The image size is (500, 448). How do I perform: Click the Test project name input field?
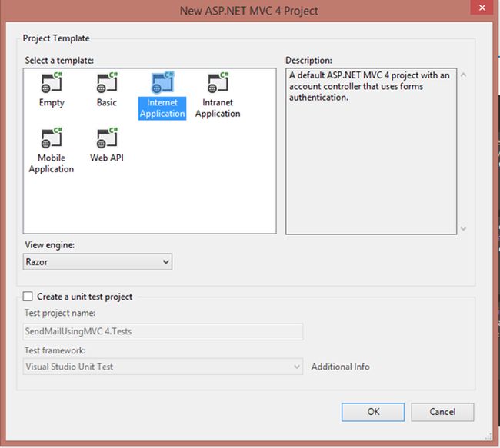pos(162,331)
